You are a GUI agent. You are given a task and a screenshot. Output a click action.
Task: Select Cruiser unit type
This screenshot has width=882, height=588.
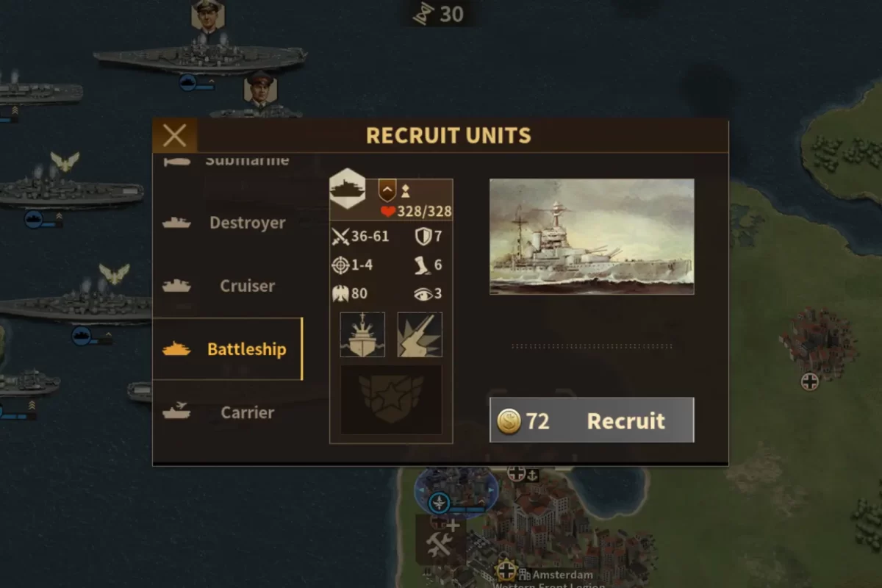227,286
